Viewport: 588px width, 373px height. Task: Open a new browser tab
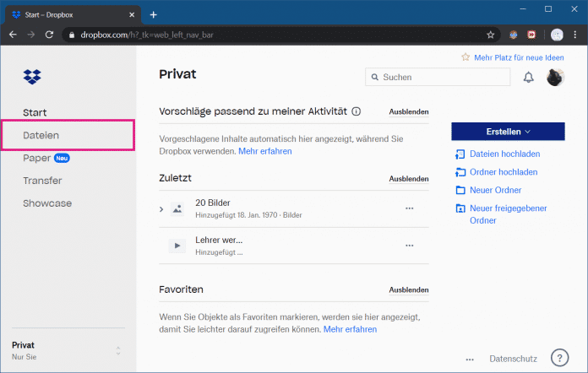[x=153, y=14]
